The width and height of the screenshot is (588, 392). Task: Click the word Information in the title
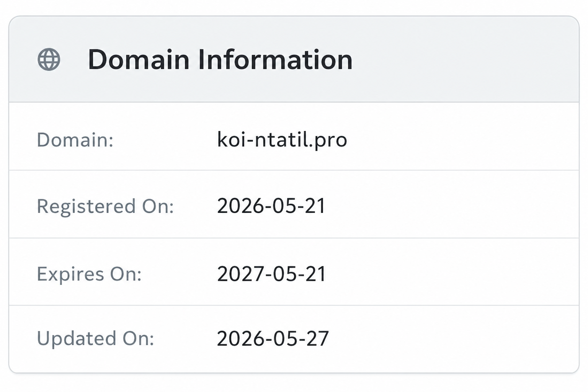tap(275, 60)
